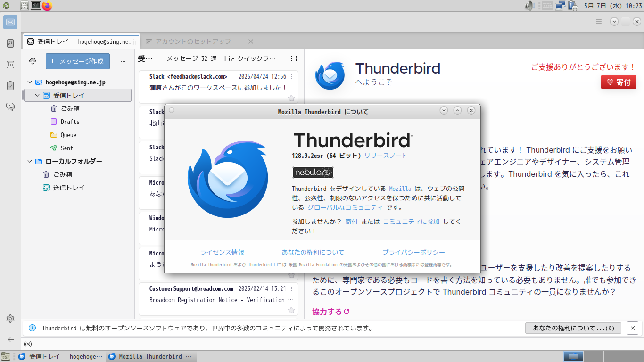This screenshot has width=644, height=362.
Task: Click the 協力する link on welcome page
Action: click(x=330, y=312)
